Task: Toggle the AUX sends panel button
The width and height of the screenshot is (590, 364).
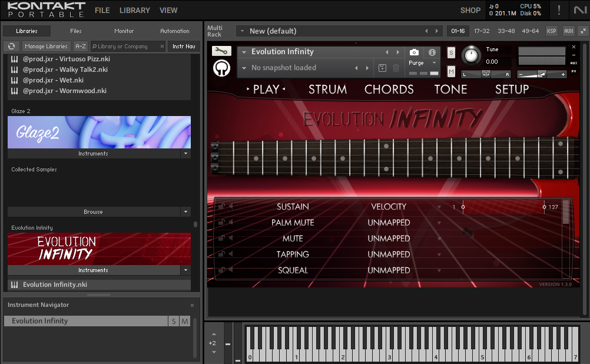Action: (x=569, y=31)
